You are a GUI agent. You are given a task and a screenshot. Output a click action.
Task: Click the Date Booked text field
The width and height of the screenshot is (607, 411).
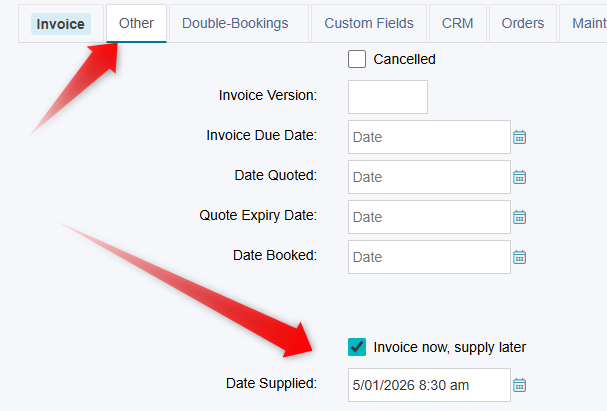(x=428, y=257)
